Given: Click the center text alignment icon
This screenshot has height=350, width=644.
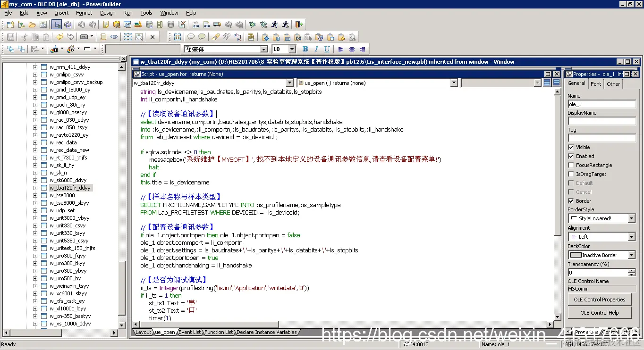Looking at the screenshot, I should point(352,49).
